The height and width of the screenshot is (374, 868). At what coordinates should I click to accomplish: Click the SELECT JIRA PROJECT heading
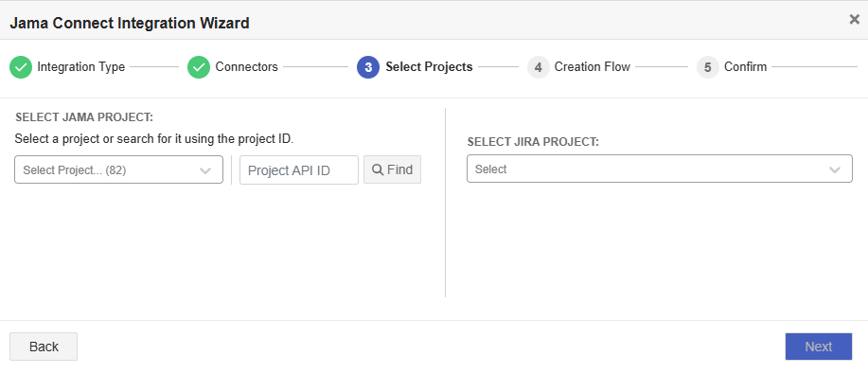533,142
